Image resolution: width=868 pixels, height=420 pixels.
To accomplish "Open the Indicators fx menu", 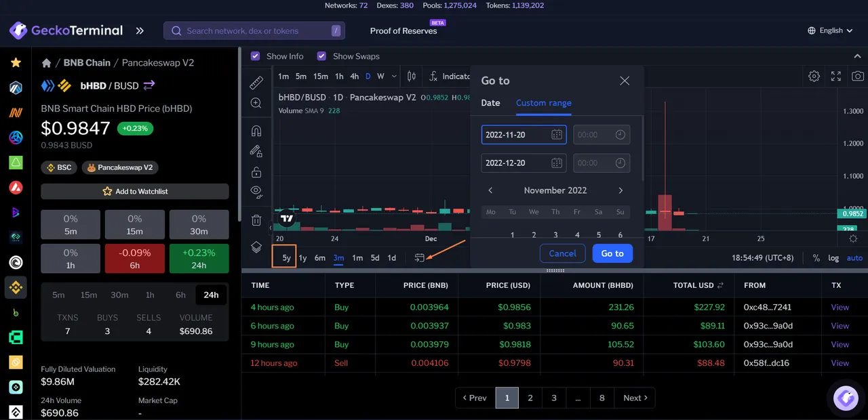I will point(450,77).
